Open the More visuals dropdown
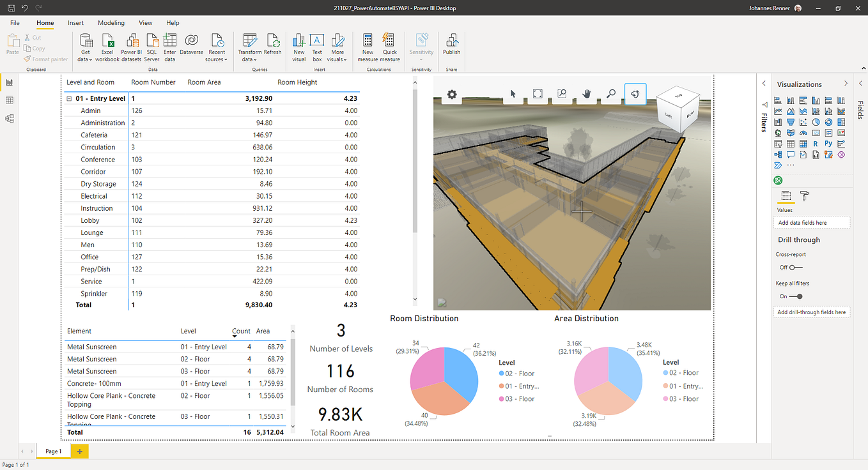 click(x=337, y=48)
